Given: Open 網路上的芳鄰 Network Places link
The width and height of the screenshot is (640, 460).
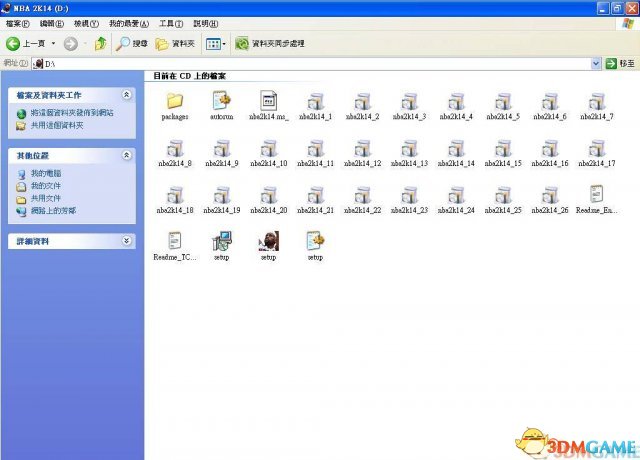Looking at the screenshot, I should (x=53, y=211).
